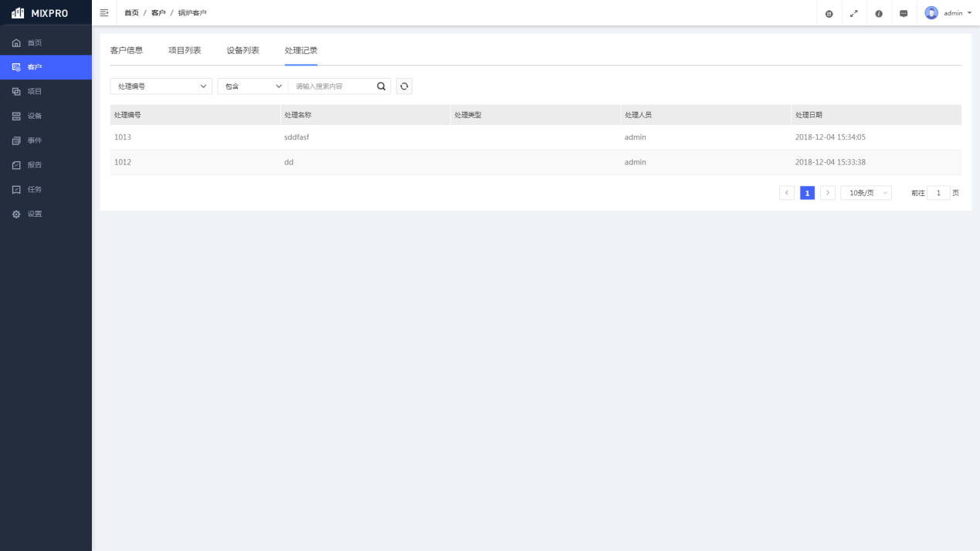Open the admin user menu

(949, 13)
